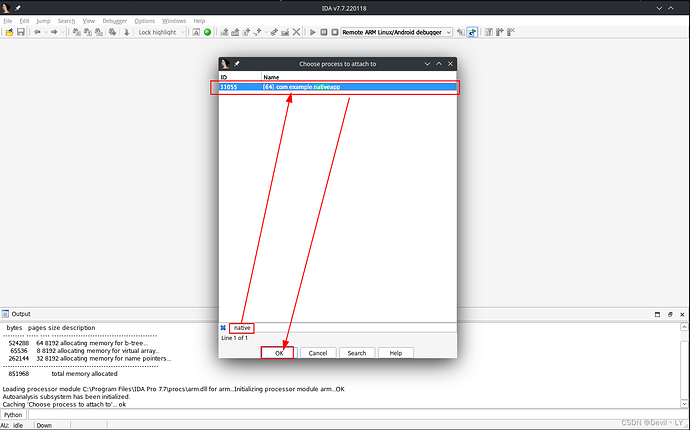The height and width of the screenshot is (430, 690).
Task: Click the 'AU: idle' status bar entry
Action: pos(13,425)
